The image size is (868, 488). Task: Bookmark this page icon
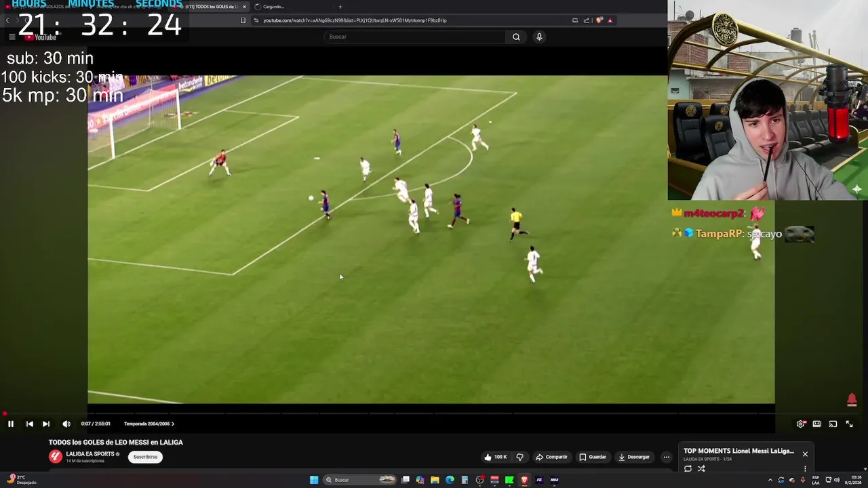pos(243,20)
